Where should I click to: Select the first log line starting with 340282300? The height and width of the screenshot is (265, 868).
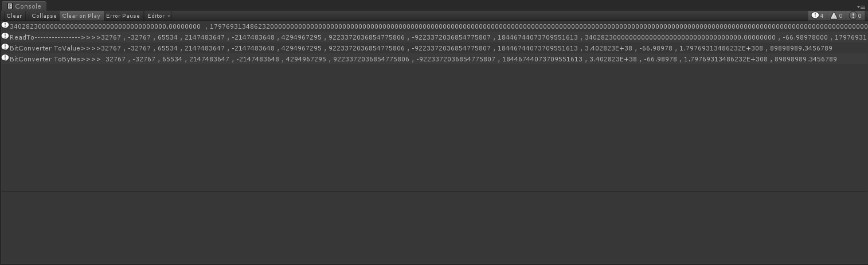434,26
